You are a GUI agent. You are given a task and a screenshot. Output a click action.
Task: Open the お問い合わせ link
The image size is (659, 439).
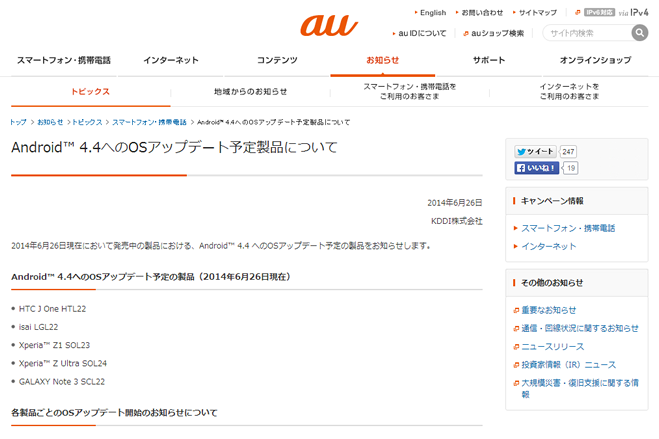(482, 13)
